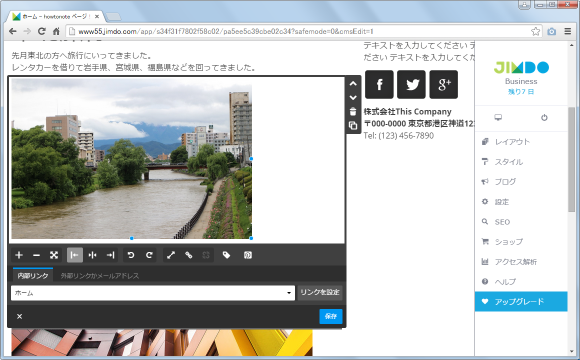Delete element with trash icon
This screenshot has width=580, height=360.
coord(353,111)
